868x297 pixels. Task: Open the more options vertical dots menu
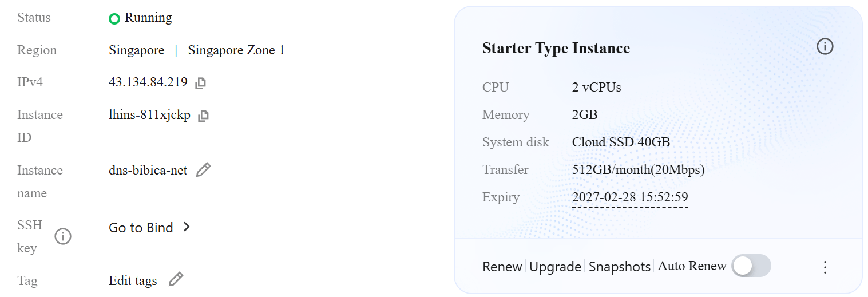point(825,267)
